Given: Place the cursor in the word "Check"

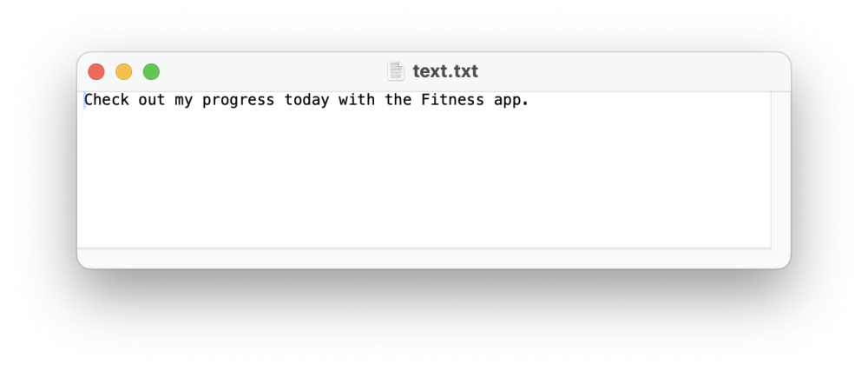Looking at the screenshot, I should click(x=106, y=100).
